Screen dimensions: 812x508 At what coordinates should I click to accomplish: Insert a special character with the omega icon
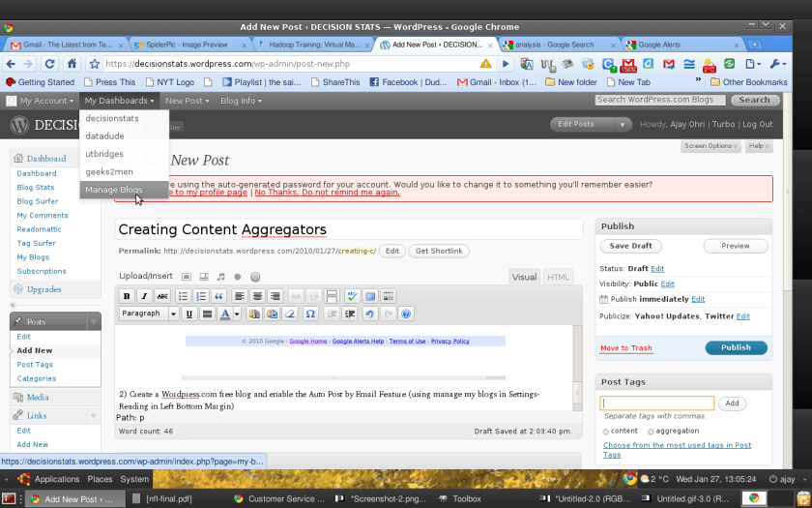click(310, 314)
